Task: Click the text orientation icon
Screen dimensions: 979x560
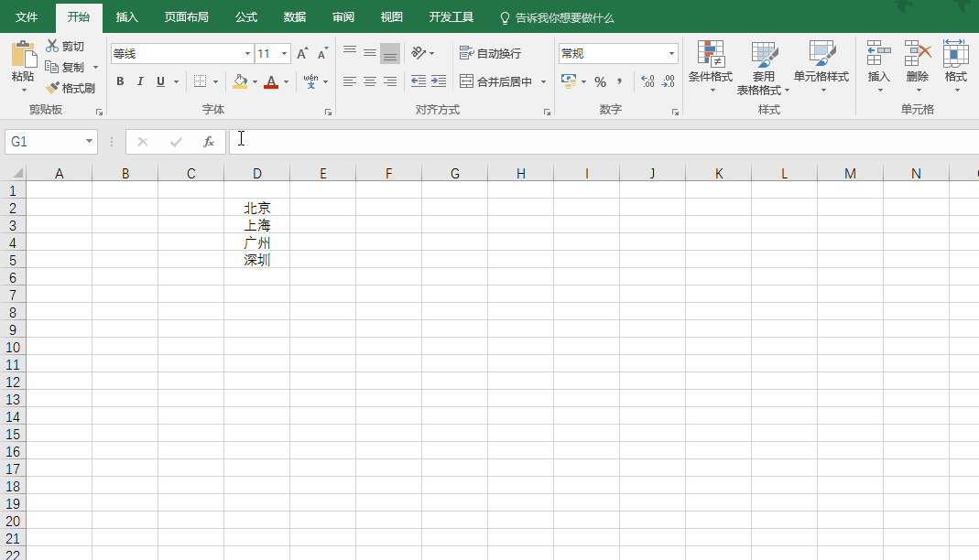Action: 419,53
